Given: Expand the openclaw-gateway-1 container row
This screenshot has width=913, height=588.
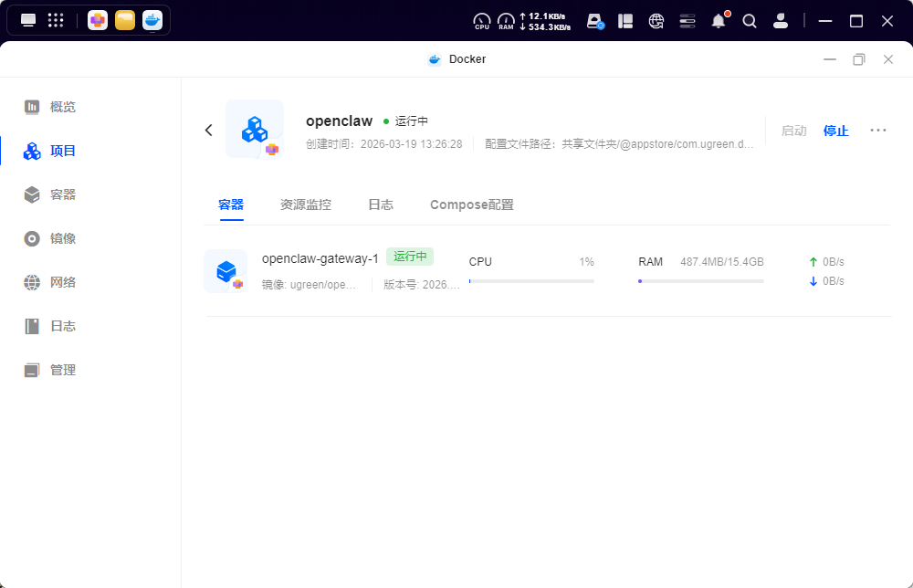Looking at the screenshot, I should pos(320,258).
